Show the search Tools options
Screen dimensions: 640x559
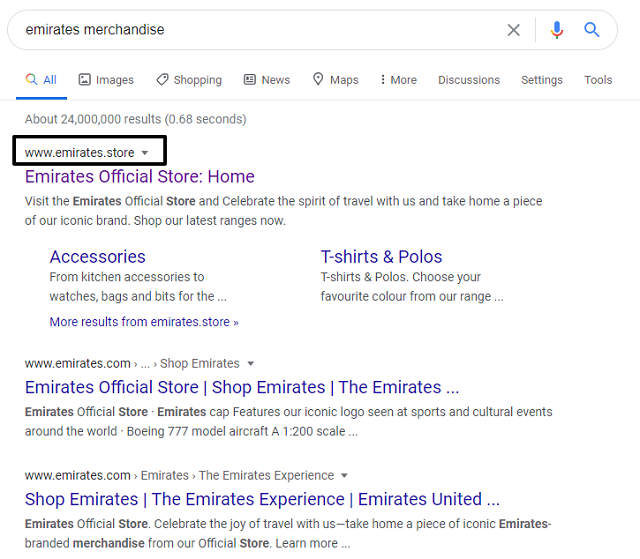click(598, 80)
